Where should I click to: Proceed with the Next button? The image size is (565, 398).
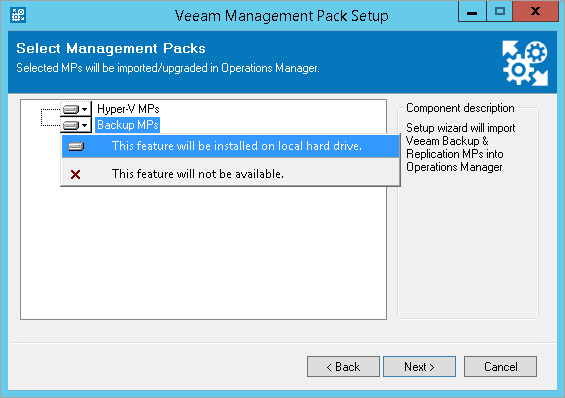tap(419, 367)
